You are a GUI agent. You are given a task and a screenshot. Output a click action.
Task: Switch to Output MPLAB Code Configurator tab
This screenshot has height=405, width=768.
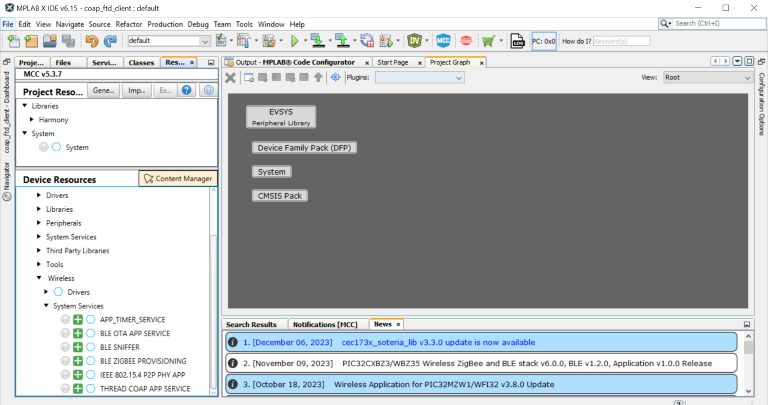click(x=295, y=62)
